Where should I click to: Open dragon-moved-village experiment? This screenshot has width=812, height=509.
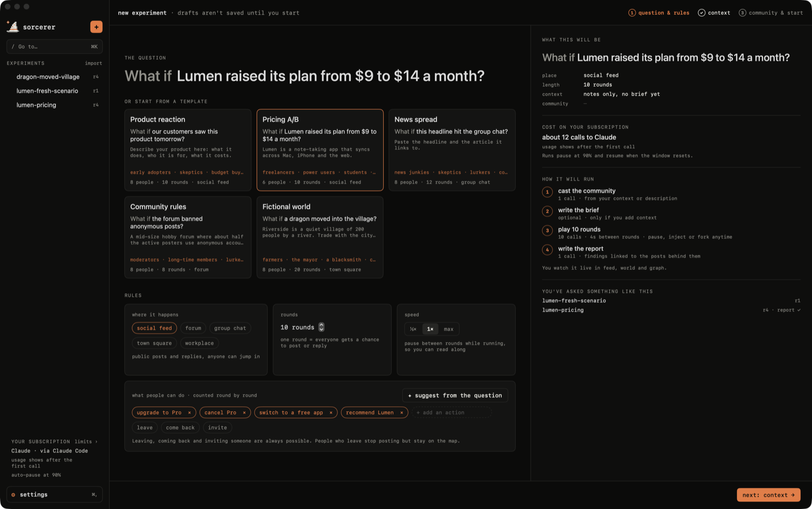[54, 77]
